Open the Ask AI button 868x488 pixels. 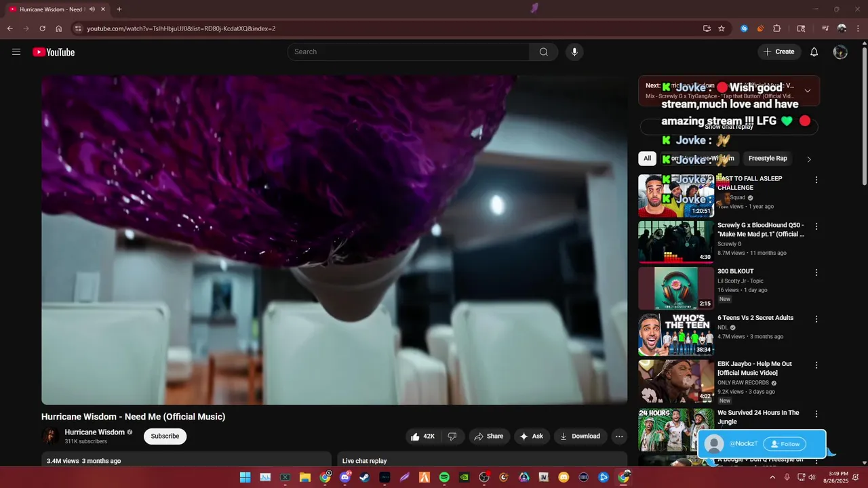click(532, 436)
